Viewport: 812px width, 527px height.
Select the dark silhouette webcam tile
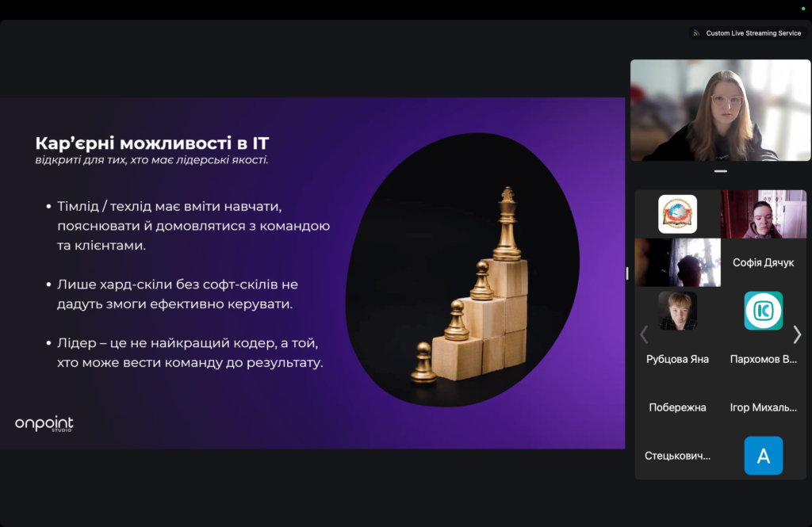coord(677,262)
